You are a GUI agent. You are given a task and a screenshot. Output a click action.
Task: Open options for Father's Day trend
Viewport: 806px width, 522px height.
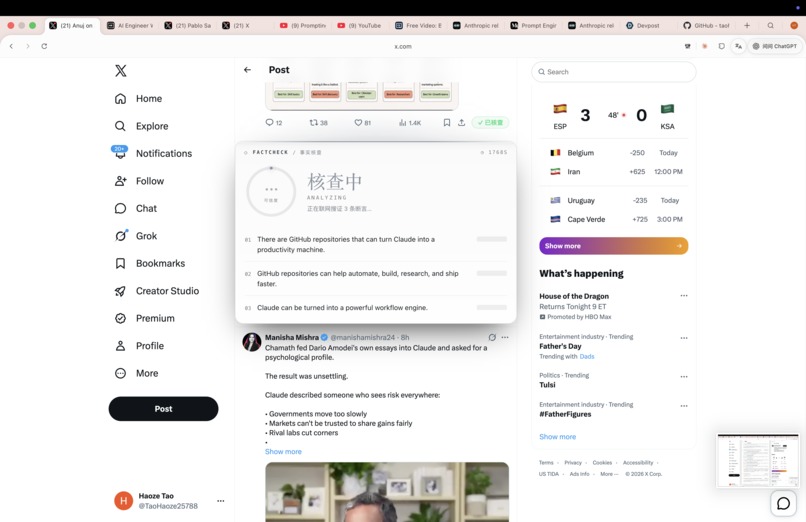684,338
